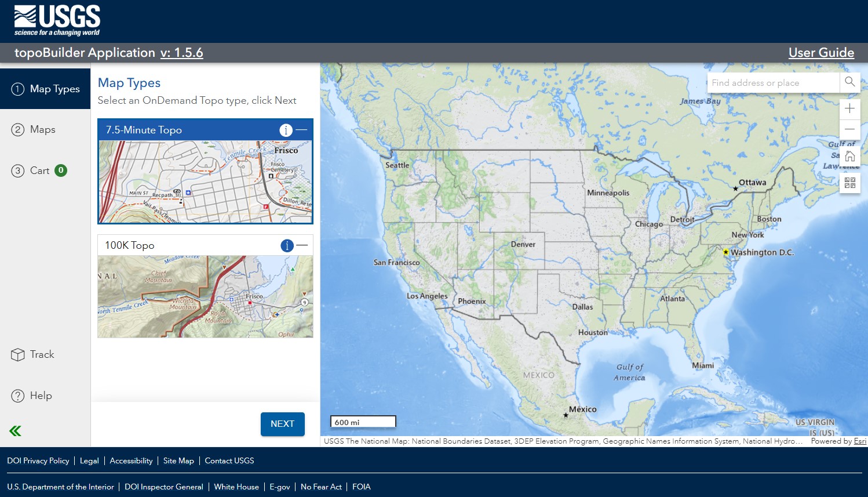The height and width of the screenshot is (497, 868).
Task: Open the Site Map footer link
Action: 178,460
